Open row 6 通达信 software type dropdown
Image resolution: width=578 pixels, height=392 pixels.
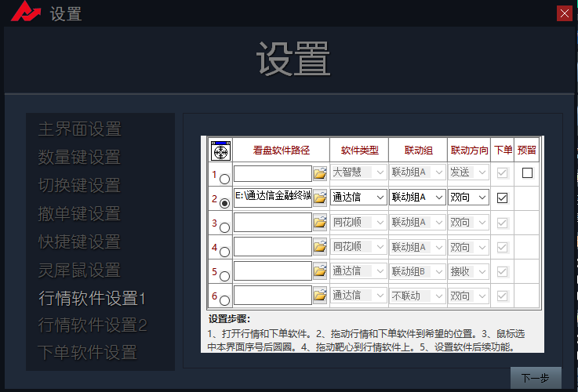coord(358,296)
